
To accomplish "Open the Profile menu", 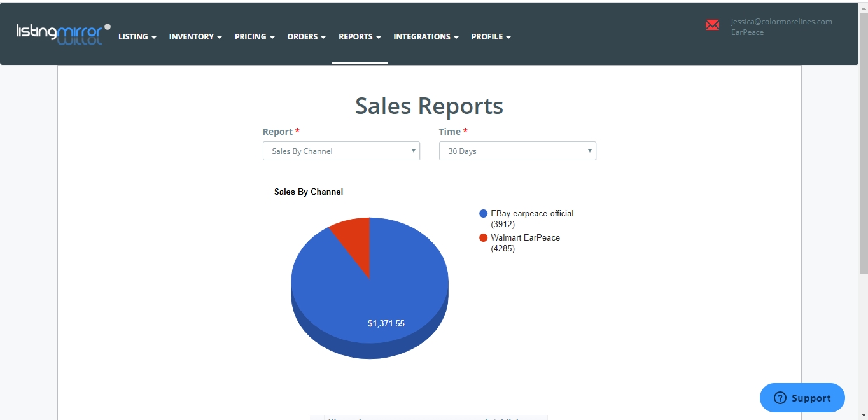I will (x=491, y=37).
